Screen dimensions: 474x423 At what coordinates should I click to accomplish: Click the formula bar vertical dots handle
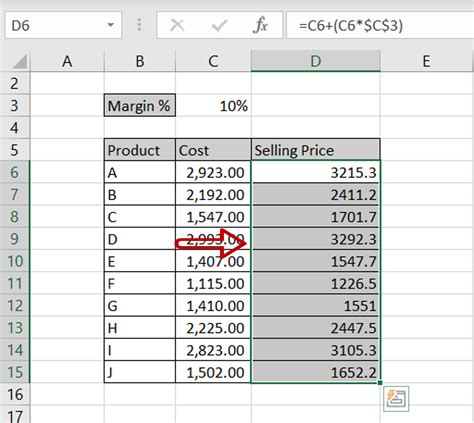coord(139,25)
